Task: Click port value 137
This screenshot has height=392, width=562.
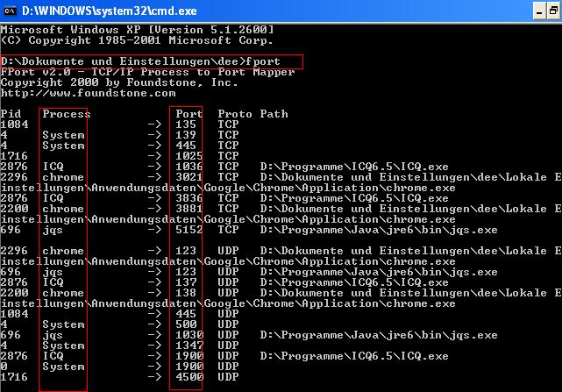Action: [186, 282]
